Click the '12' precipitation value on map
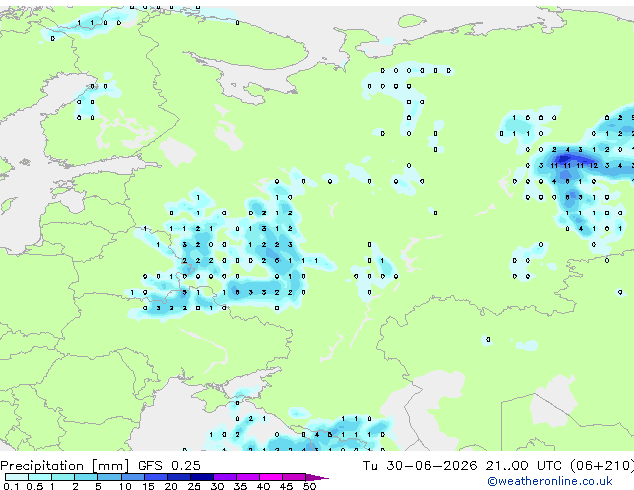The height and width of the screenshot is (490, 634). pos(594,165)
